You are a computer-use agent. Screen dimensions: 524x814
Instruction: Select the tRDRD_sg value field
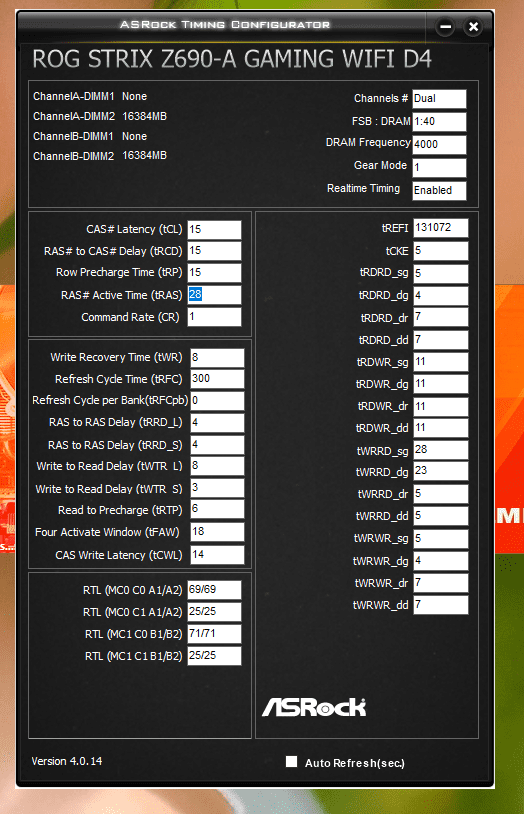441,274
